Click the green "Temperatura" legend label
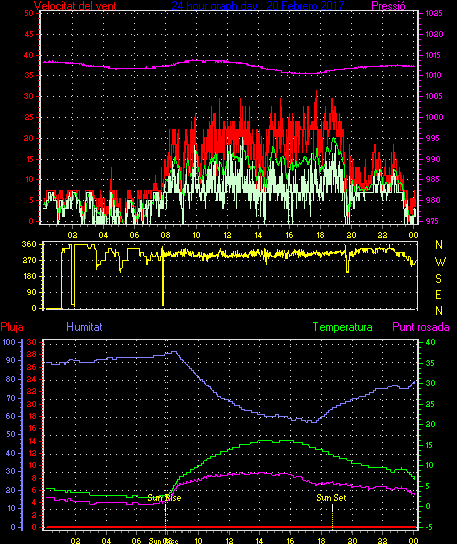457x544 pixels. click(x=342, y=327)
